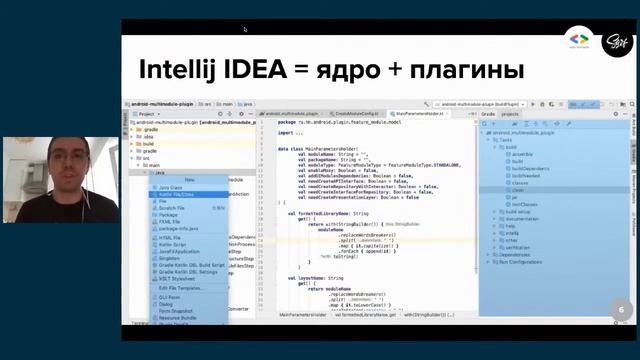This screenshot has height=360, width=640.
Task: Click the Collapse All icon in the Gradle toolbar
Action: [x=536, y=124]
